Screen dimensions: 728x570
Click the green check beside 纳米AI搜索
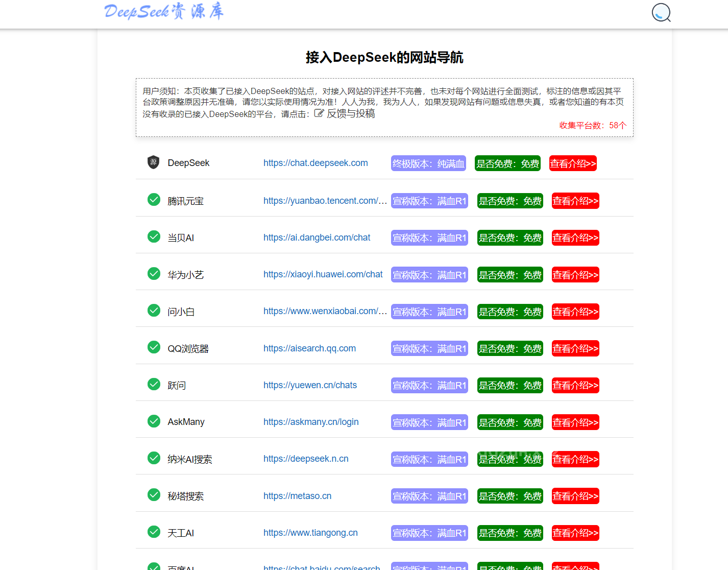154,458
